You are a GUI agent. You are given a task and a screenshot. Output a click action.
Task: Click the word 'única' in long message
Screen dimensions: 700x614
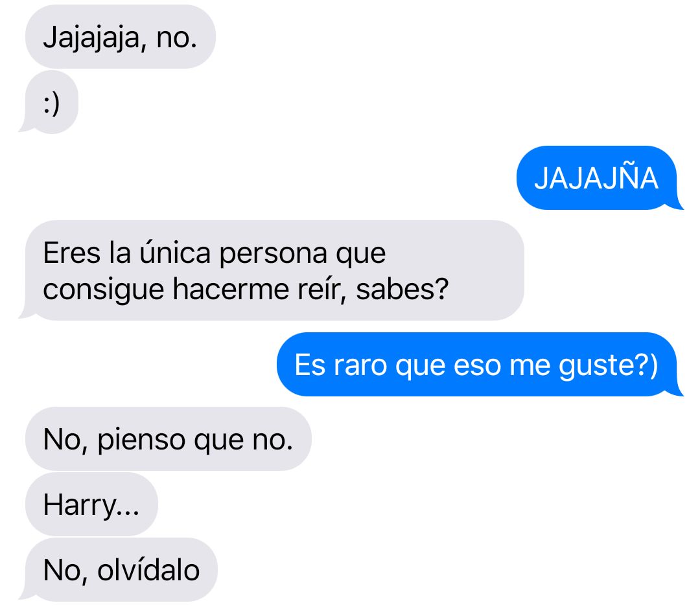[x=175, y=253]
